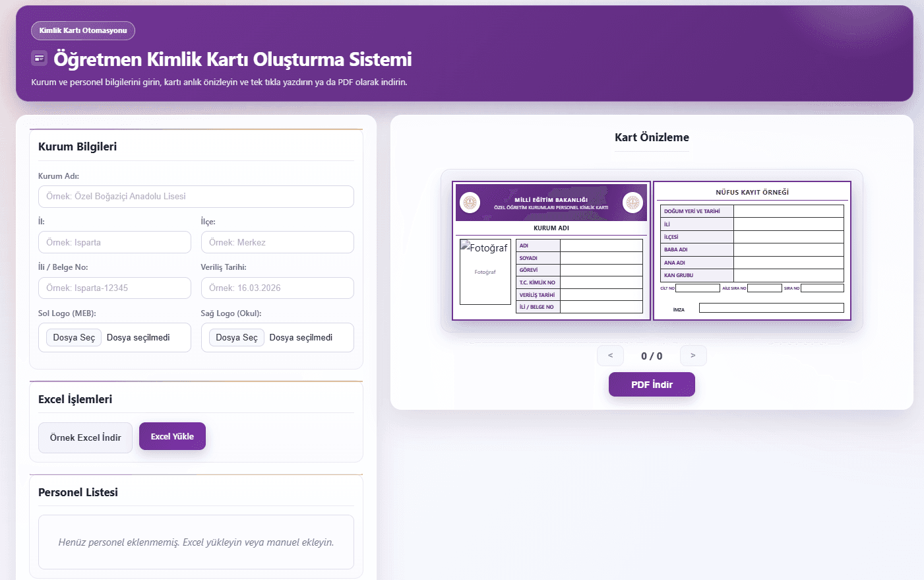Click the İl input field
This screenshot has height=580, width=924.
pos(114,242)
